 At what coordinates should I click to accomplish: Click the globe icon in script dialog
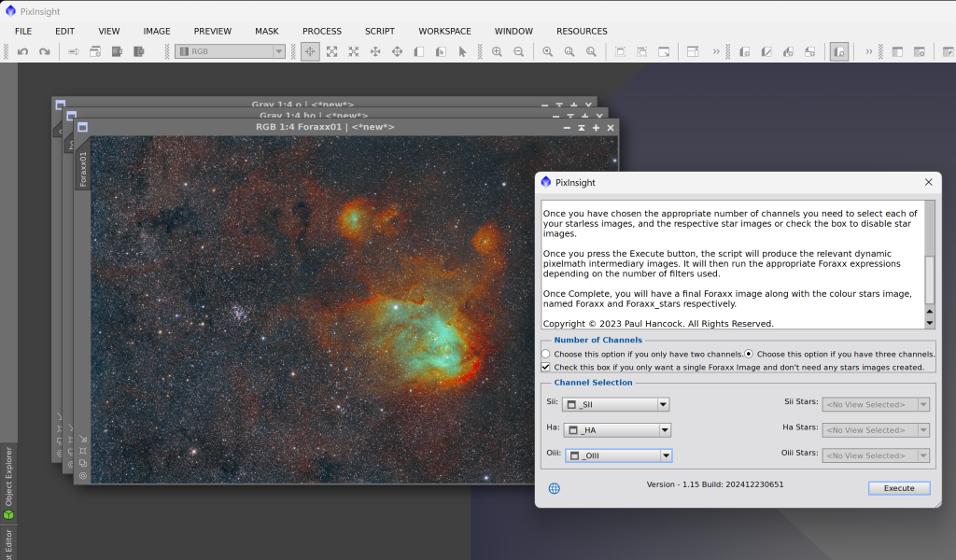[554, 488]
